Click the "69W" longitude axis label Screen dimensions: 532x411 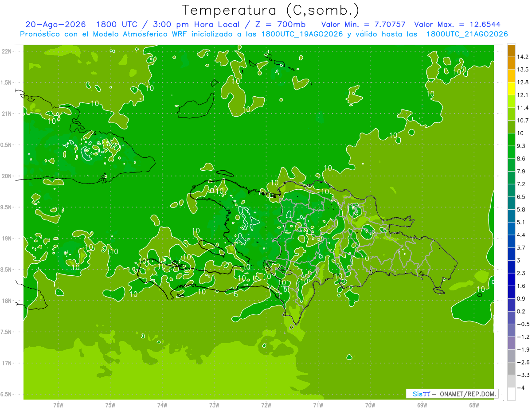[x=422, y=405]
